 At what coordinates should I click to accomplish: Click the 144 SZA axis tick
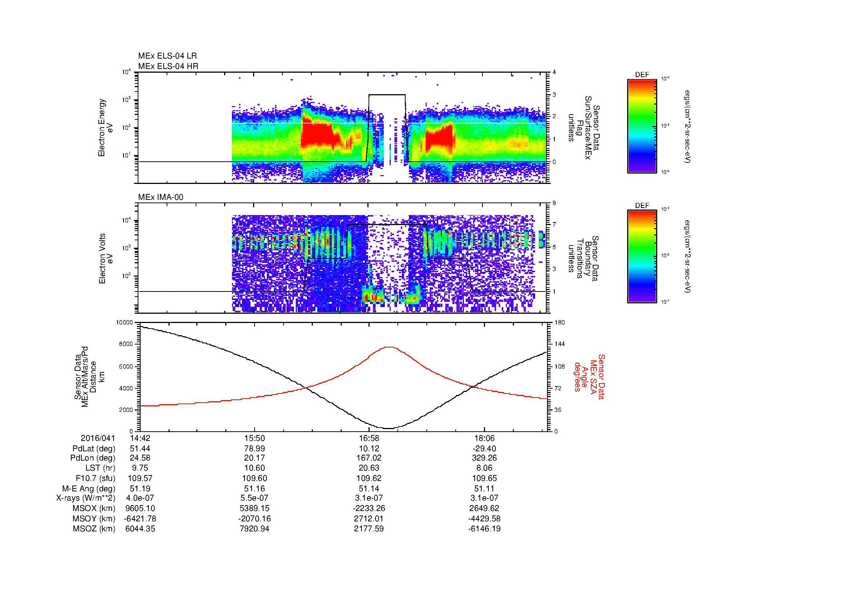(x=559, y=344)
